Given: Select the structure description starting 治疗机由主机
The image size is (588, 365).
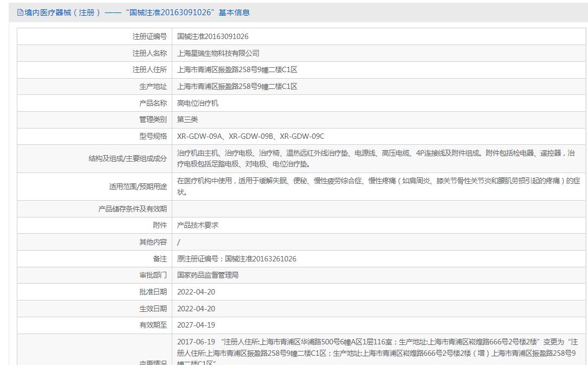Looking at the screenshot, I should (x=376, y=158).
